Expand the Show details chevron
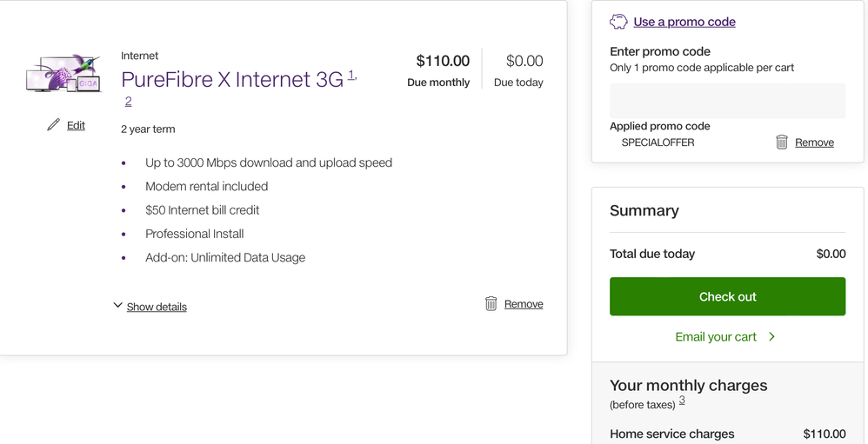Screen dimensions: 868x444 pyautogui.click(x=117, y=306)
